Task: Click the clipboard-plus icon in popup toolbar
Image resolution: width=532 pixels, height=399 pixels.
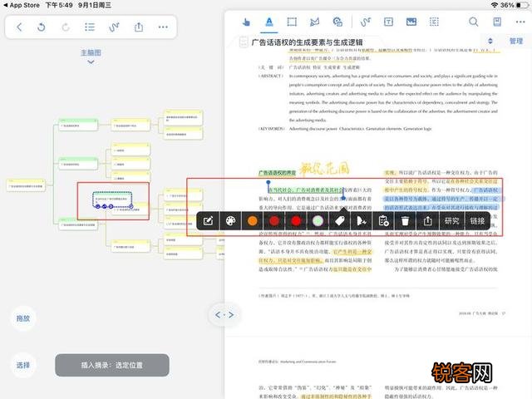Action: (383, 221)
